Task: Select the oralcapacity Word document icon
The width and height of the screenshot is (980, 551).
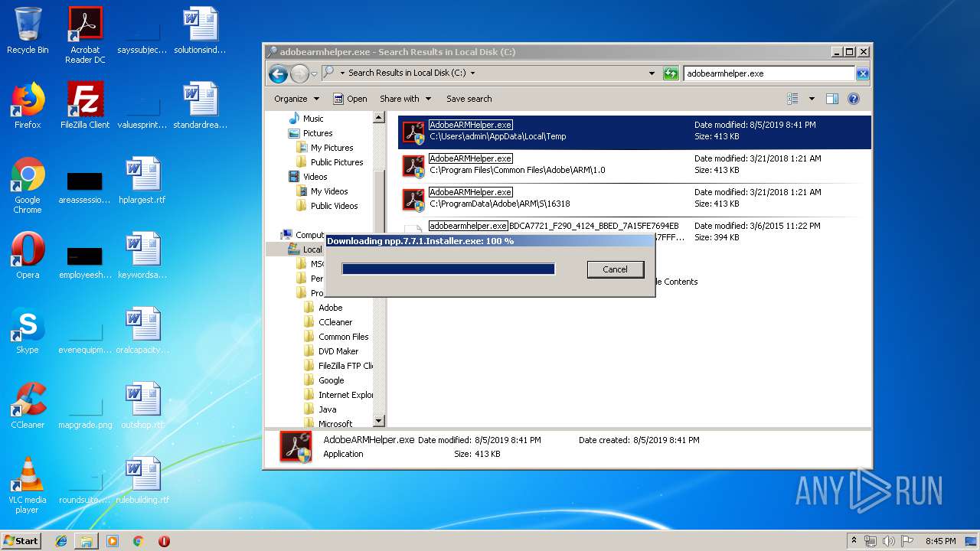Action: click(142, 331)
